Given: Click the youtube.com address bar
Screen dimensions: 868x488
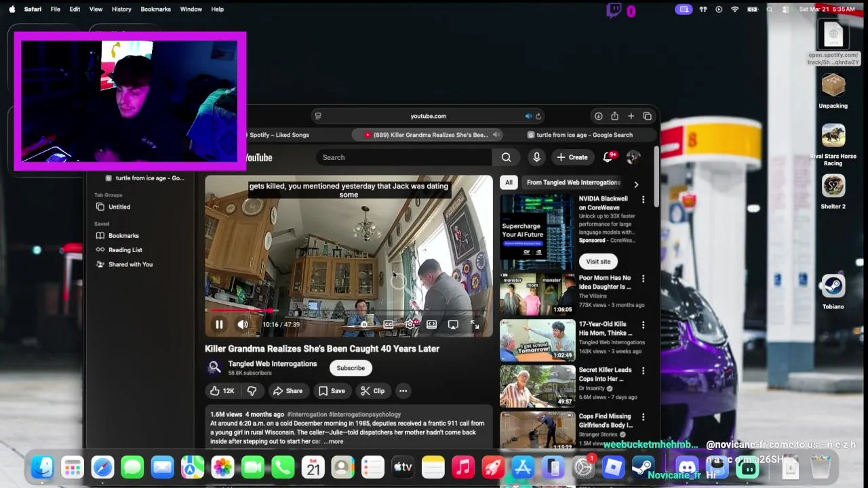Looking at the screenshot, I should click(x=428, y=116).
